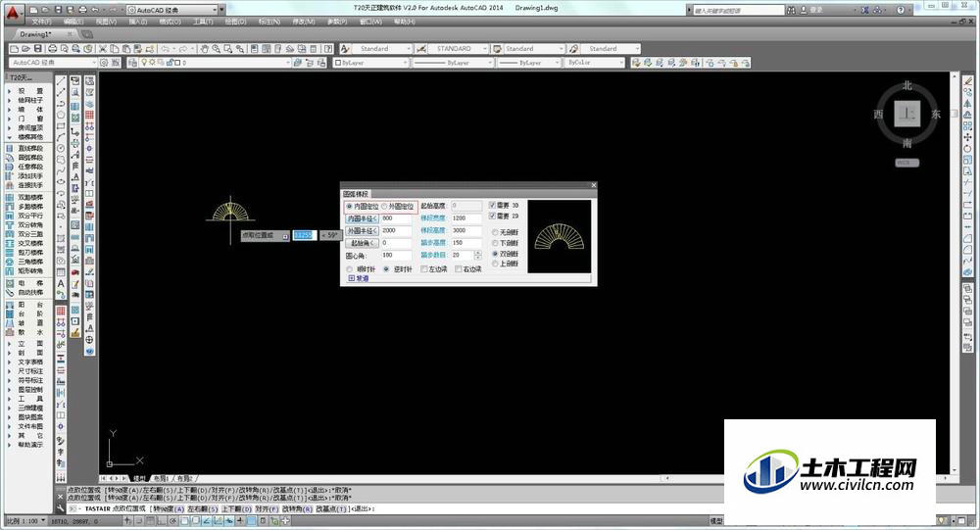The image size is (980, 530).
Task: Click the 圆心角 input field
Action: coord(396,256)
